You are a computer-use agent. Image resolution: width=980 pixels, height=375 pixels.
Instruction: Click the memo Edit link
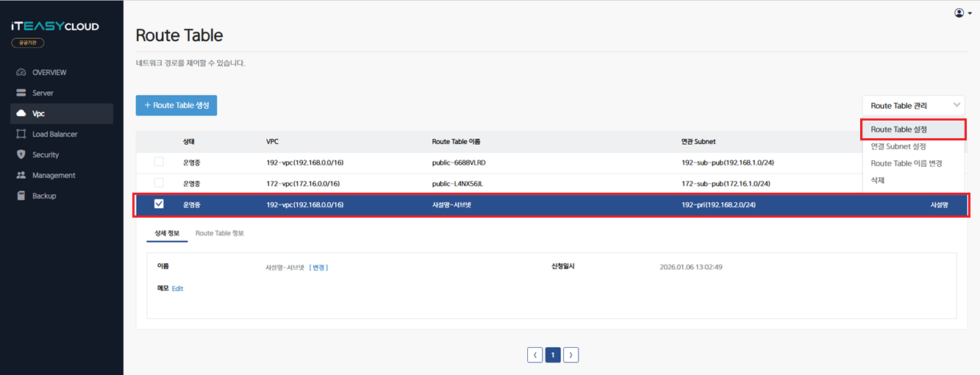tap(177, 289)
